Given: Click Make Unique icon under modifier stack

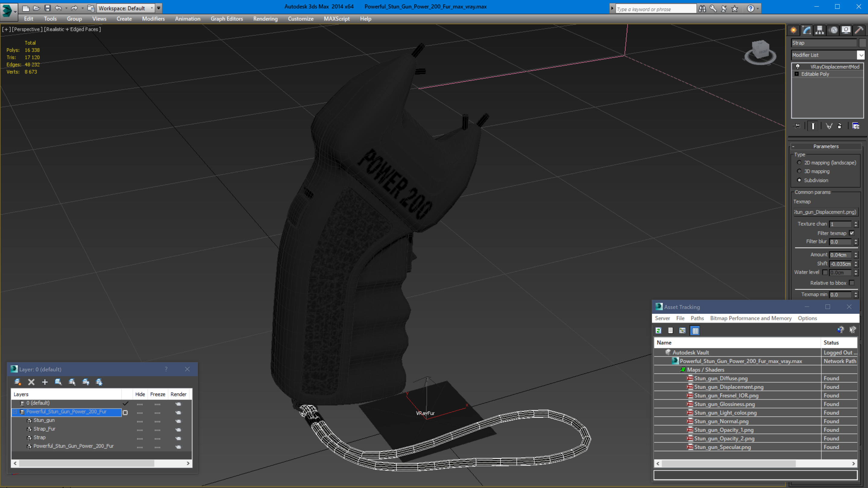Looking at the screenshot, I should click(x=829, y=126).
